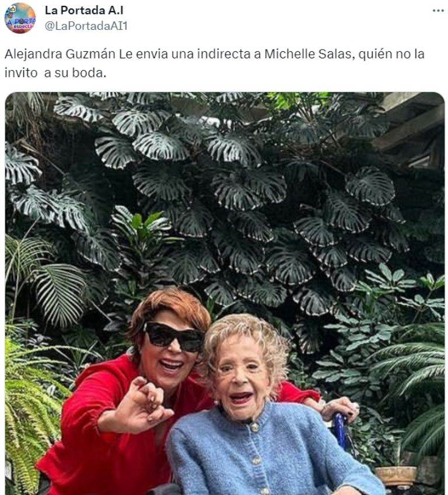The width and height of the screenshot is (448, 495).
Task: Click the display name La Portada A.I
Action: point(84,10)
